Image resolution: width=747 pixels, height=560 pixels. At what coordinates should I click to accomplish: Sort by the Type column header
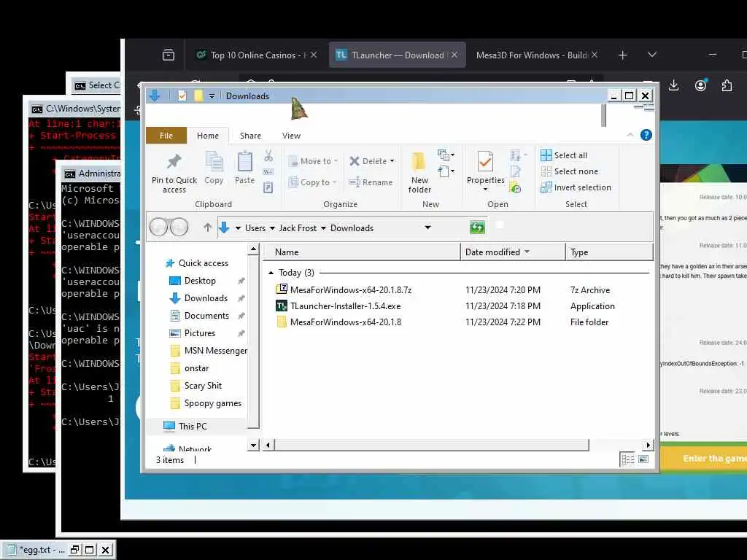tap(609, 252)
